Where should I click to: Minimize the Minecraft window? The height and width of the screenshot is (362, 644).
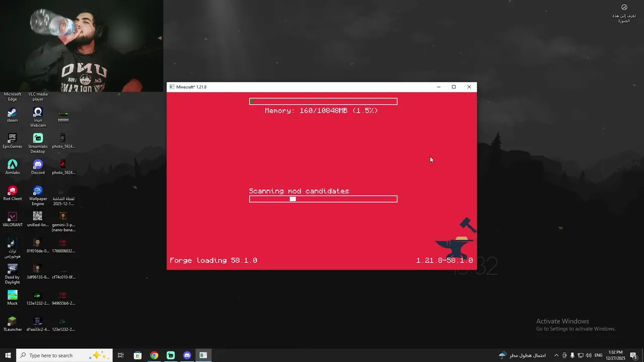tap(439, 87)
